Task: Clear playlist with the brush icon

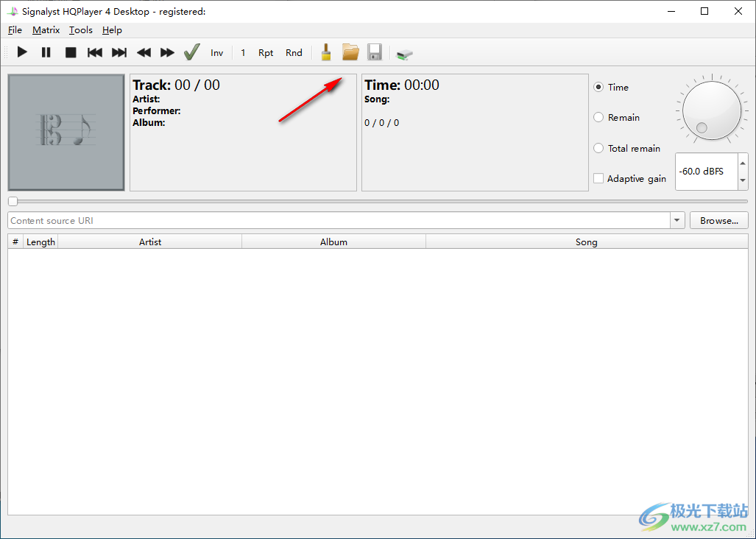Action: coord(326,52)
